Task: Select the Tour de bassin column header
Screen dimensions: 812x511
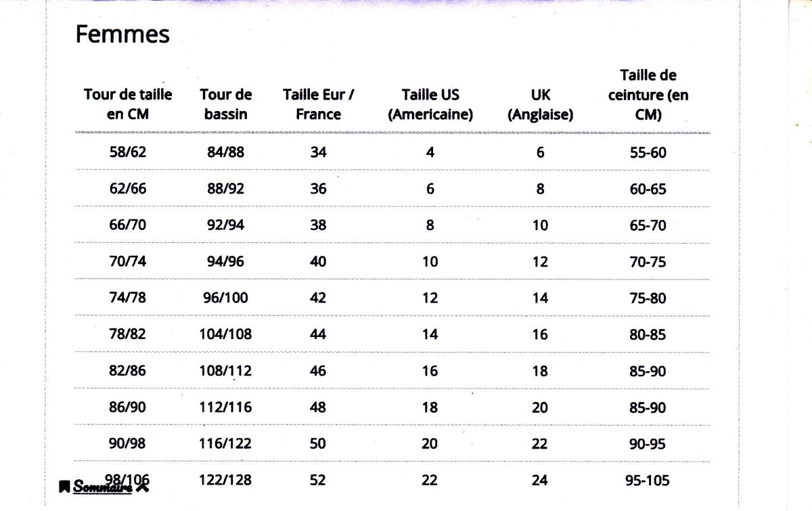Action: [x=226, y=104]
